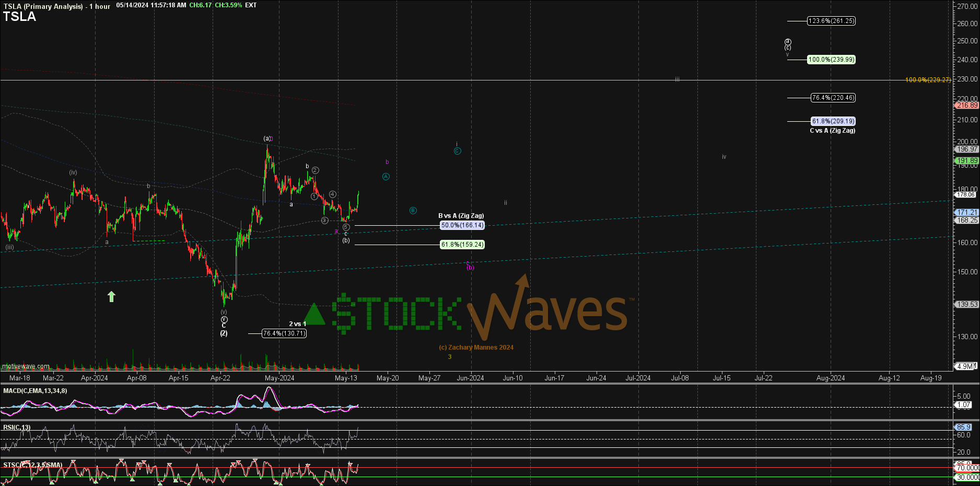Click the red 216.89 price axis tag
This screenshot has height=486, width=980.
[967, 105]
